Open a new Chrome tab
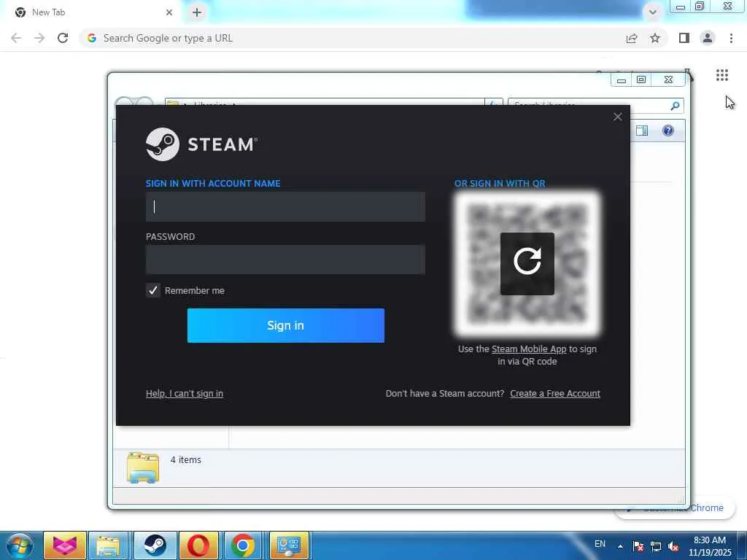Image resolution: width=747 pixels, height=560 pixels. [197, 12]
